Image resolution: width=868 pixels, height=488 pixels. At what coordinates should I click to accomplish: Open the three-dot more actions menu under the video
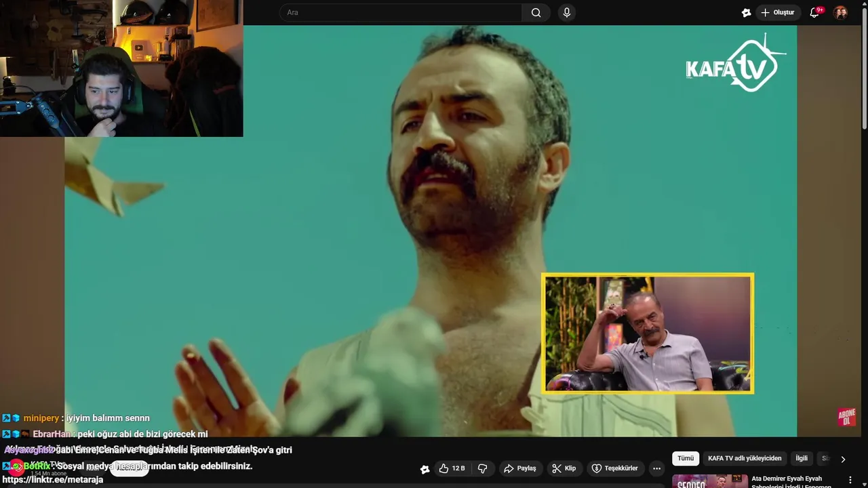click(656, 468)
